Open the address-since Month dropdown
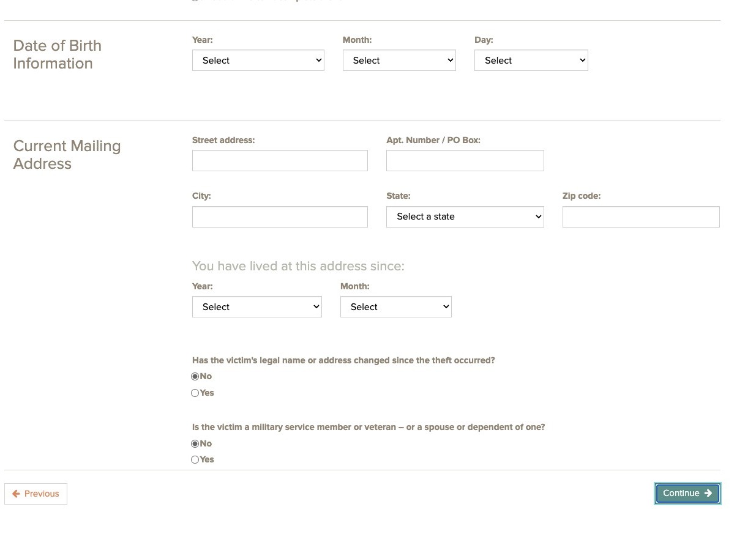756x537 pixels. 395,307
